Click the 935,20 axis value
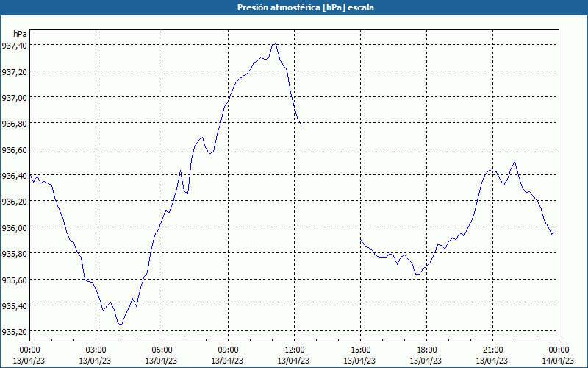 point(14,332)
